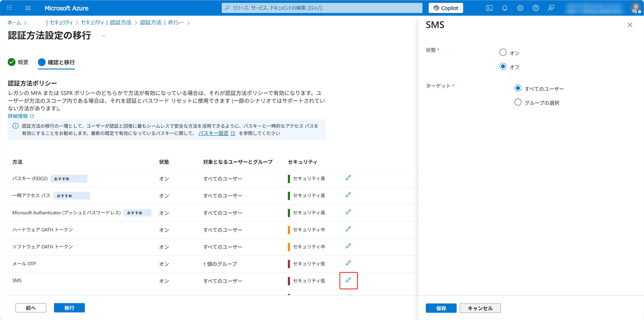This screenshot has height=320, width=644.
Task: Click the help question mark icon
Action: tap(536, 8)
